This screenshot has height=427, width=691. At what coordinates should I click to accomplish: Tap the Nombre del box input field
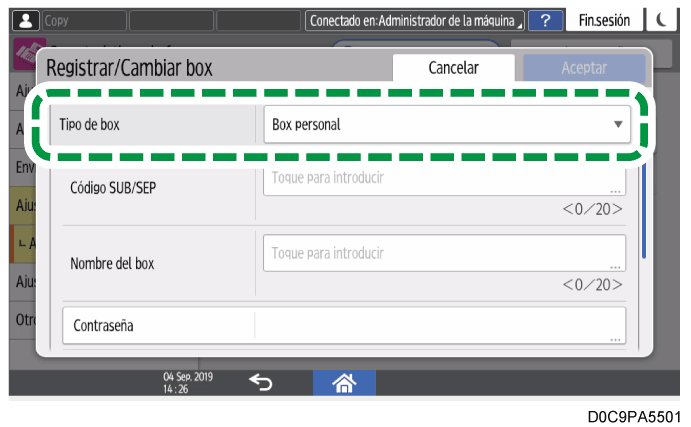(440, 254)
